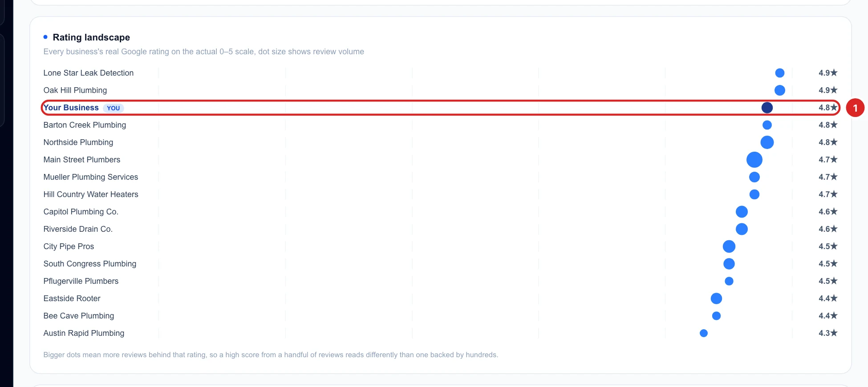This screenshot has height=387, width=868.
Task: Click the Rating landscape heading
Action: pyautogui.click(x=91, y=37)
